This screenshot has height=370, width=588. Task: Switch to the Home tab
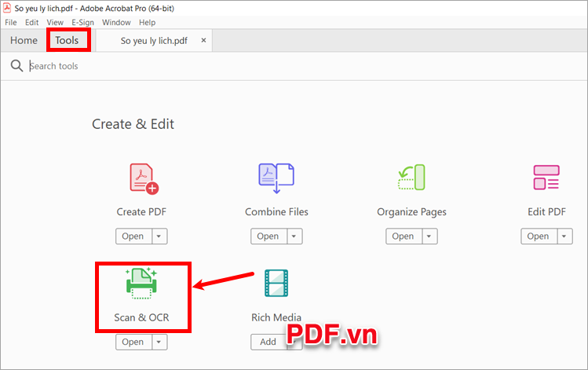point(24,40)
